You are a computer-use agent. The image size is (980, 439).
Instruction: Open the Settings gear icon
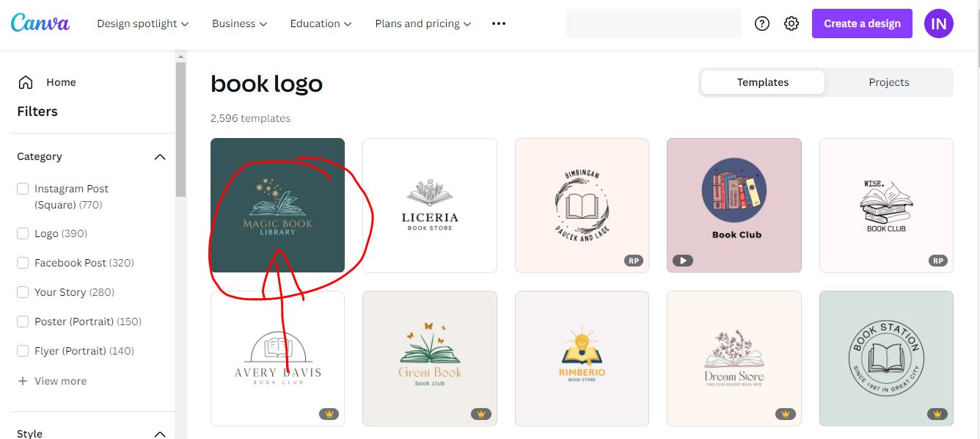[x=791, y=23]
